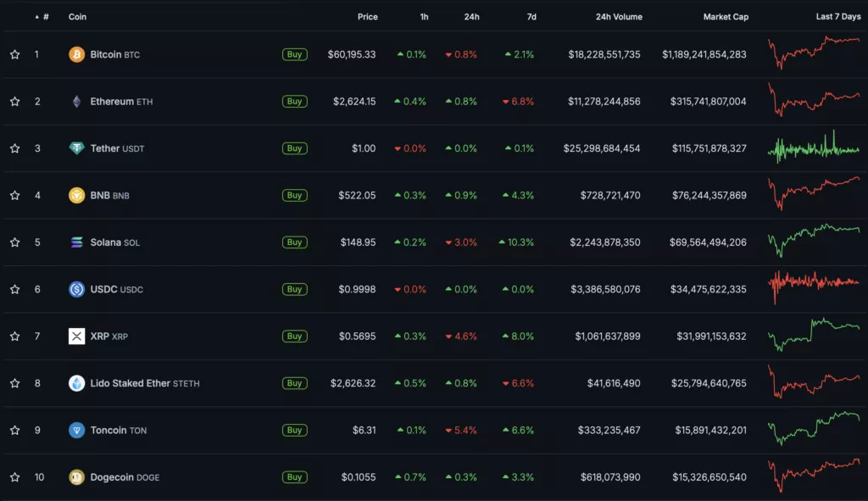Click the Solana logo icon
Image resolution: width=868 pixels, height=501 pixels.
(x=76, y=242)
